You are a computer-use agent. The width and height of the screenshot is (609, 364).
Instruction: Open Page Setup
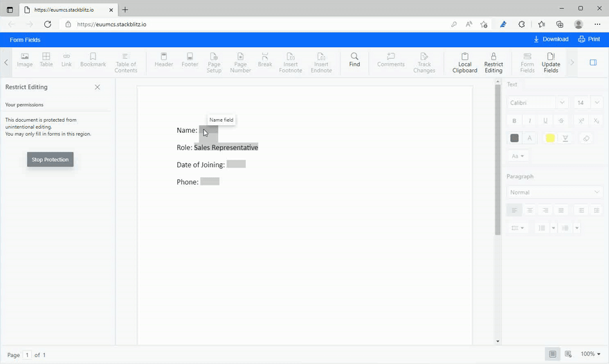tap(214, 62)
